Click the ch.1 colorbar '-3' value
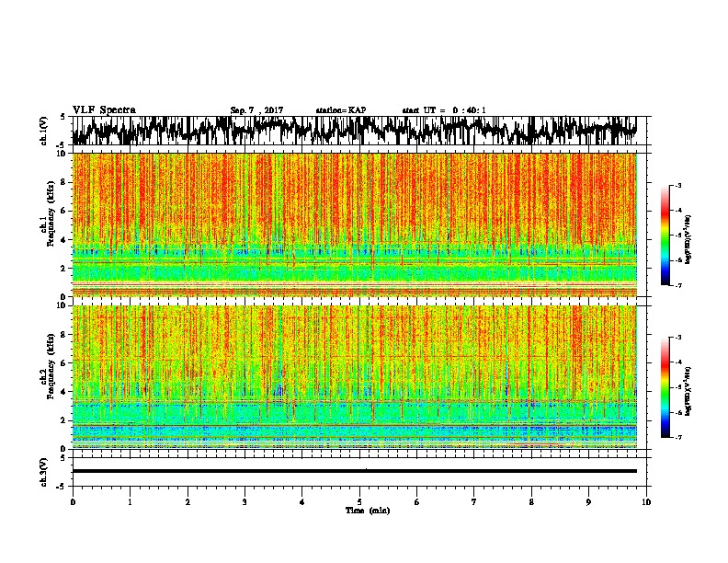The height and width of the screenshot is (563, 728). [x=678, y=185]
